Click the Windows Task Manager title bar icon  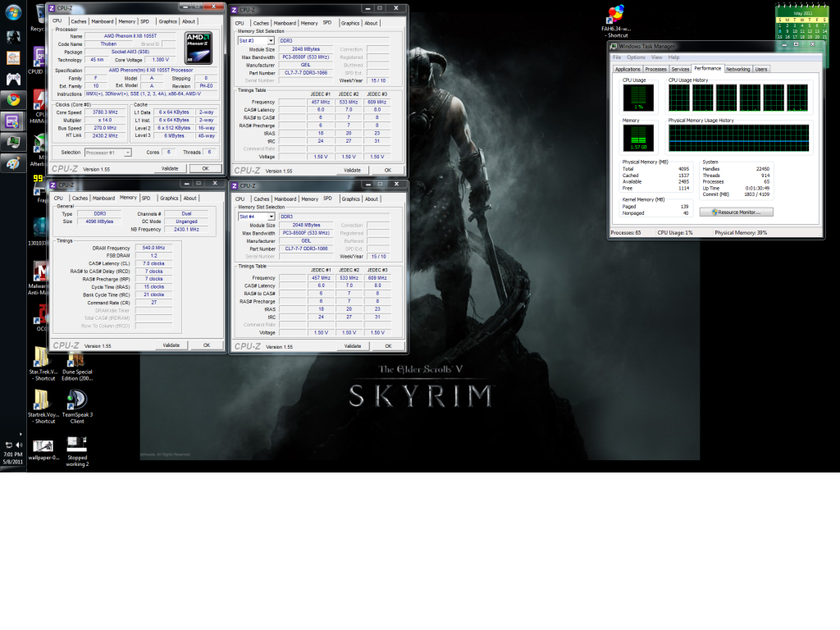(x=614, y=46)
